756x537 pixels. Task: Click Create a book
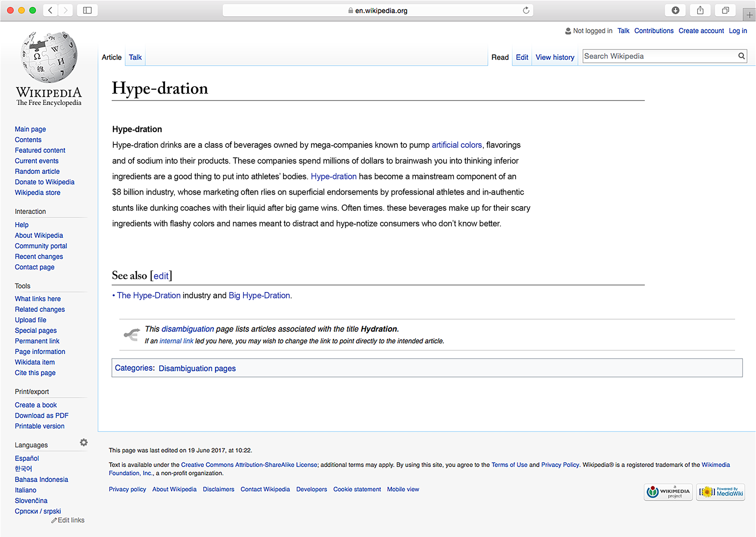36,405
